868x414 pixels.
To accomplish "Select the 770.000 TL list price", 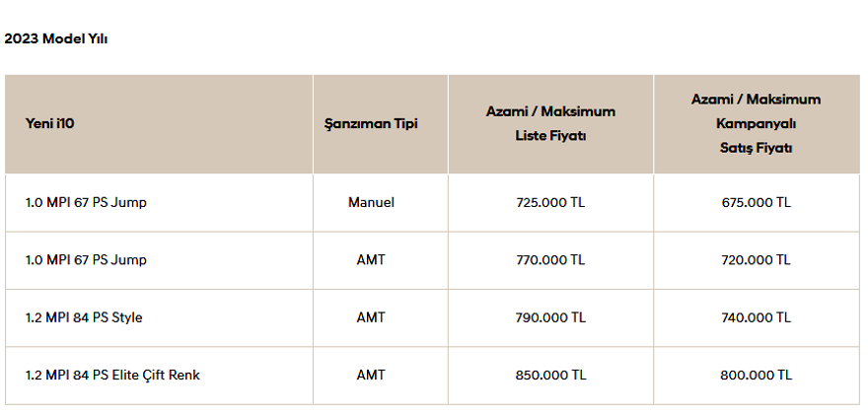I will (550, 260).
